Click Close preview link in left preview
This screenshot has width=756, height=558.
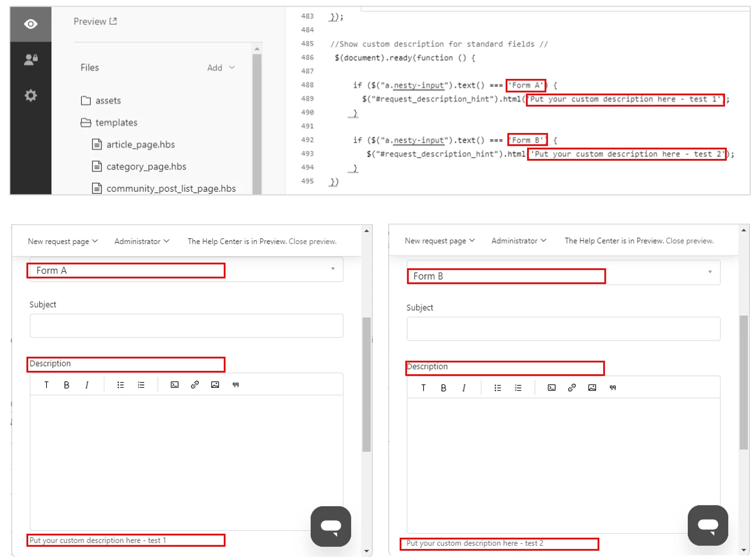click(312, 241)
